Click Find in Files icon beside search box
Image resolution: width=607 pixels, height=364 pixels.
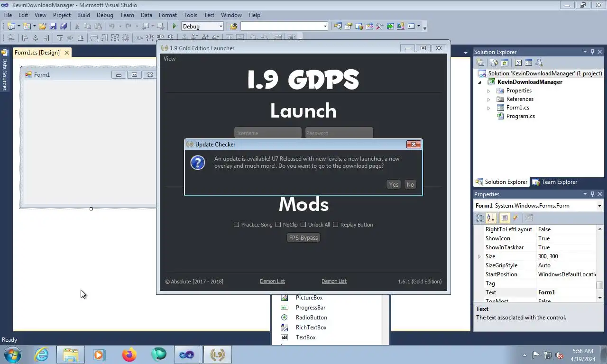point(233,26)
